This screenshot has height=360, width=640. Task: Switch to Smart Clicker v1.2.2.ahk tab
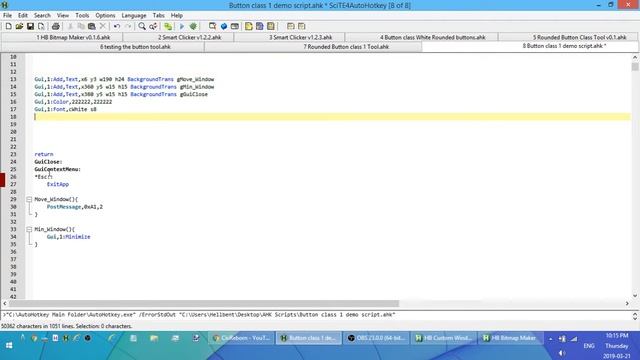click(x=178, y=37)
